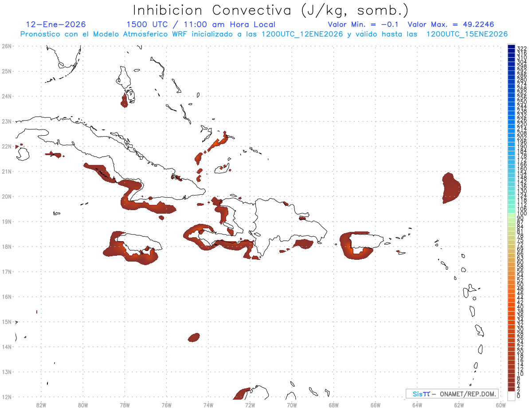Click the 78W longitude label
Screen dimensions: 532x411
125,404
